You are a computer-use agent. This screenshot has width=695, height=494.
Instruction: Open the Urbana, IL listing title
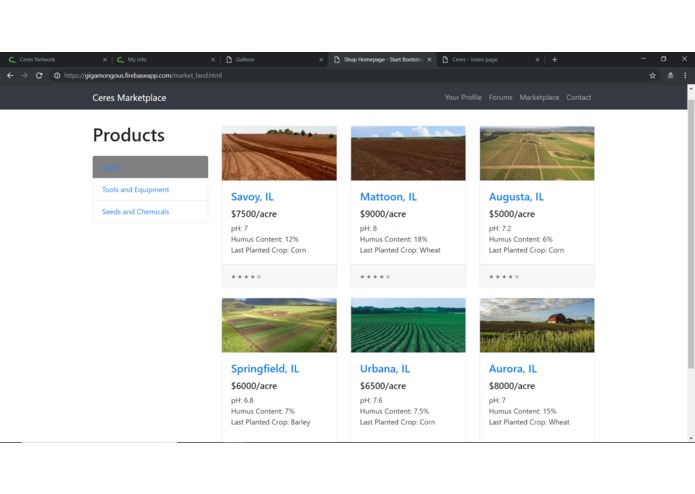coord(385,369)
